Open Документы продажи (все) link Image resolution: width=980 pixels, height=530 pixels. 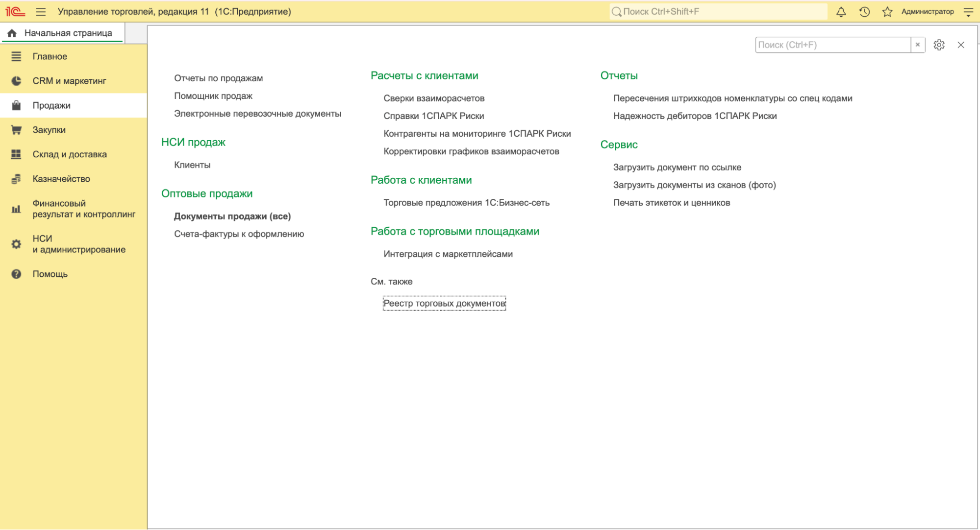(x=232, y=216)
